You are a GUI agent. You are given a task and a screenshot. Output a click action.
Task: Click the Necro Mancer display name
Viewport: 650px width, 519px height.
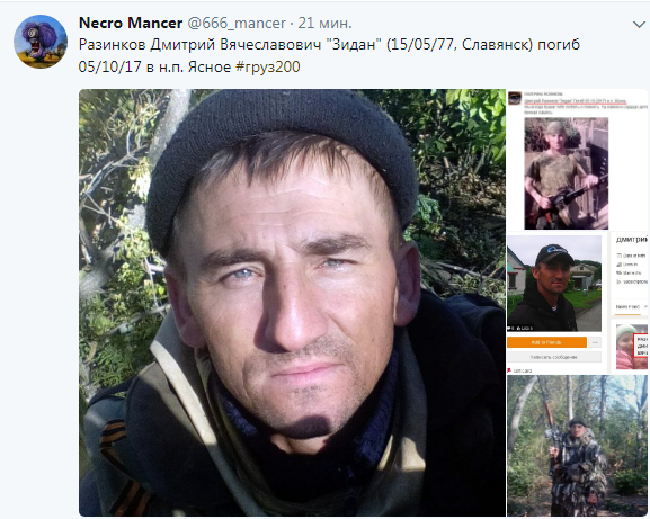tap(130, 23)
